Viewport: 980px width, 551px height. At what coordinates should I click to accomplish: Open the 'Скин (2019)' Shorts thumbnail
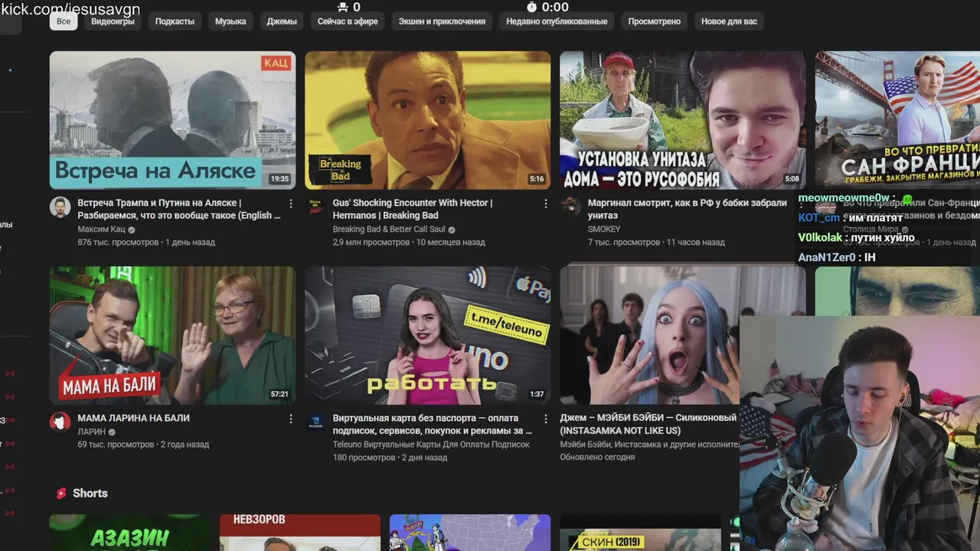[x=640, y=533]
